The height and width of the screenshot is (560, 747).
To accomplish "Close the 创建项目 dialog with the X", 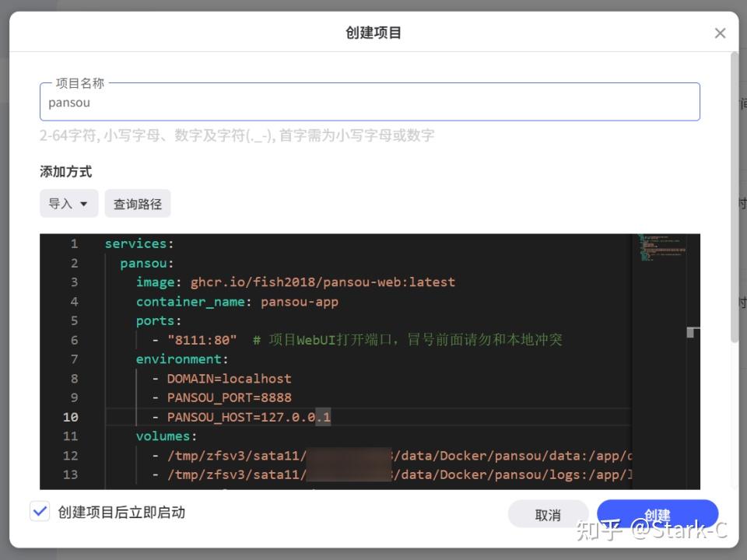I will pos(720,33).
